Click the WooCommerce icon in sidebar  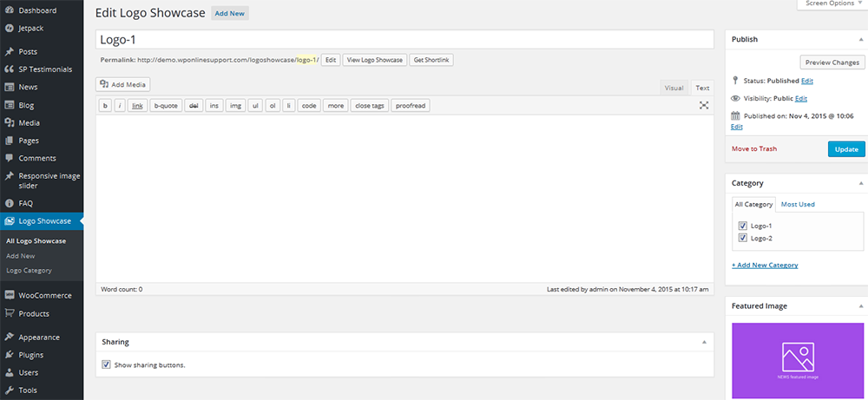point(9,295)
